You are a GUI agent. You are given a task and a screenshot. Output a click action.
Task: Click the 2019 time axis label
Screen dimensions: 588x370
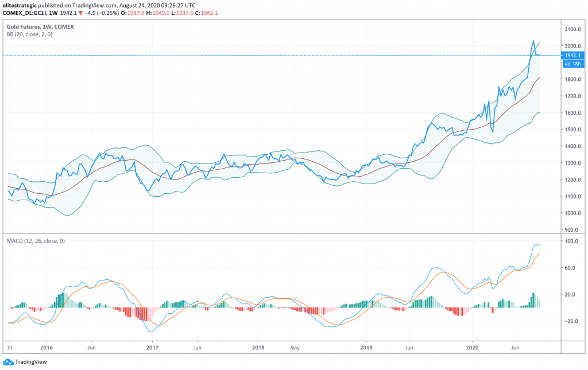pos(366,348)
